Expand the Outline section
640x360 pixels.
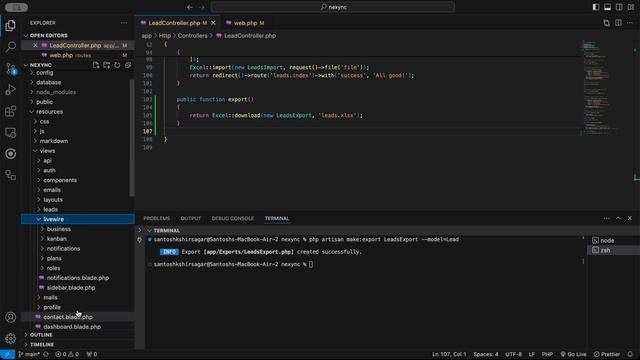point(78,335)
